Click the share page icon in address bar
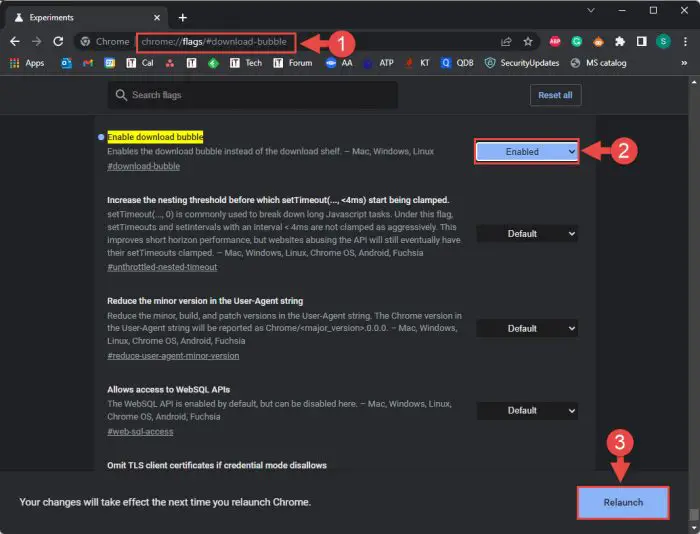This screenshot has height=534, width=700. pyautogui.click(x=506, y=42)
